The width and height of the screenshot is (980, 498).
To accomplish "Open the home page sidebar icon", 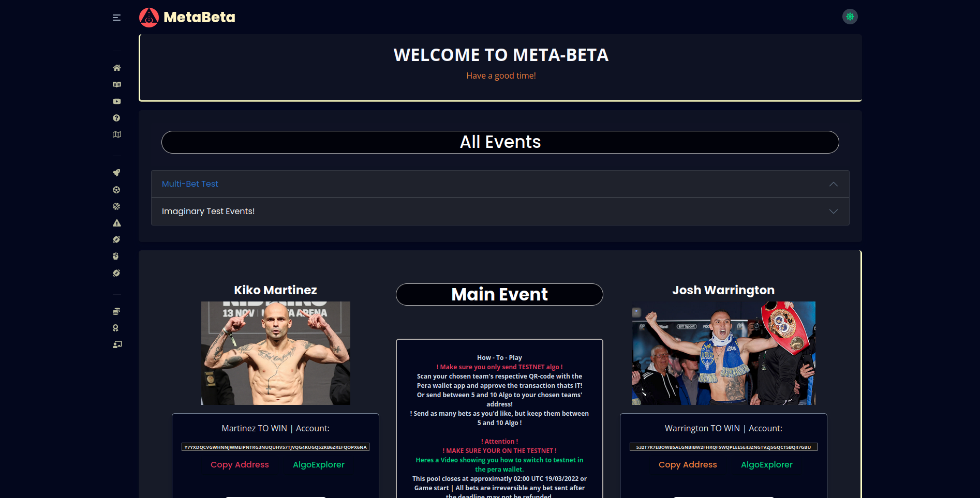I will click(x=117, y=68).
